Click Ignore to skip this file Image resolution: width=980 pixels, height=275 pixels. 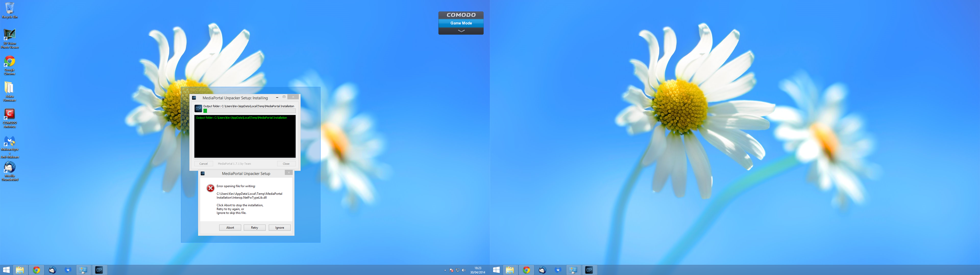coord(279,228)
